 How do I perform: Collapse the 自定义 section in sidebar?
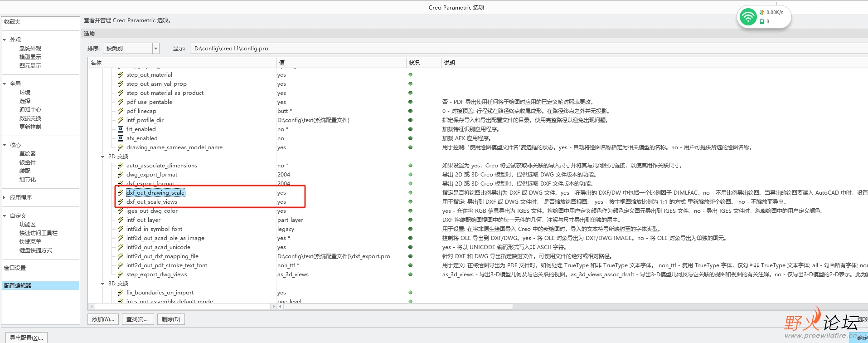coord(5,216)
